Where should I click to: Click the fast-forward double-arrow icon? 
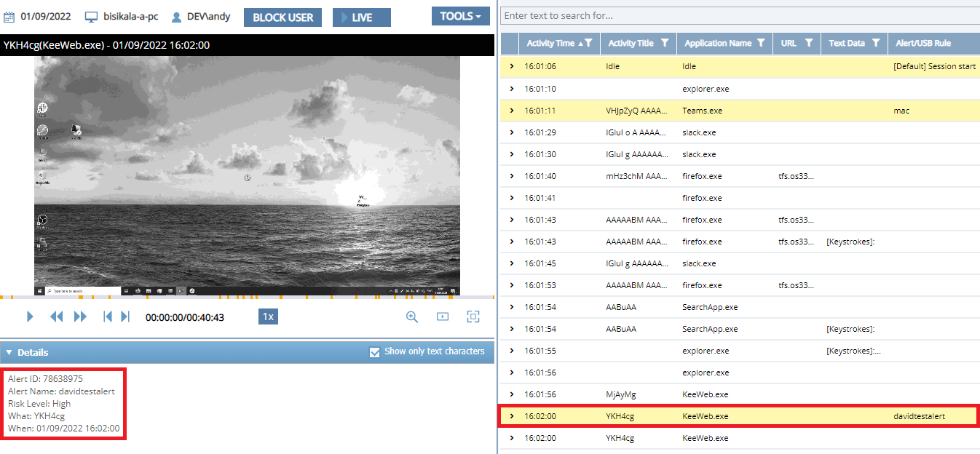[x=80, y=316]
